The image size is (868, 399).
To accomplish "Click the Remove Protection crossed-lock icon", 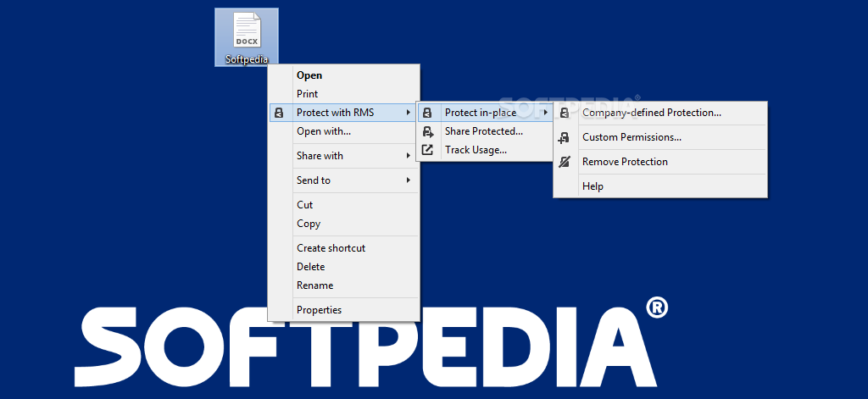I will [x=564, y=162].
